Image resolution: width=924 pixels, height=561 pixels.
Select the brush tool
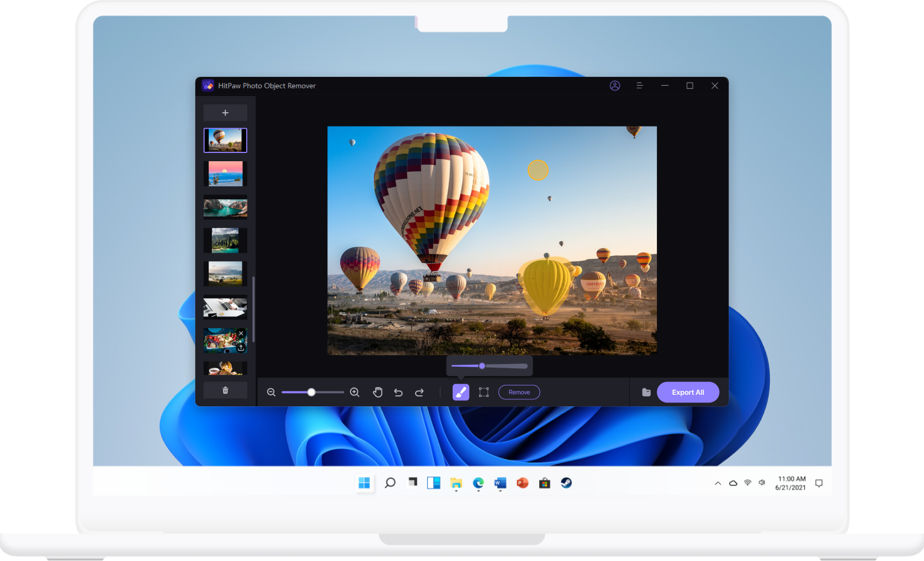click(x=460, y=392)
